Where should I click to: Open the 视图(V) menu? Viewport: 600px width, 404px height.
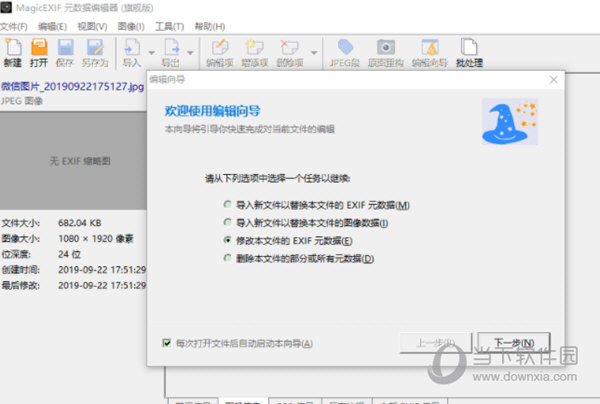(92, 26)
